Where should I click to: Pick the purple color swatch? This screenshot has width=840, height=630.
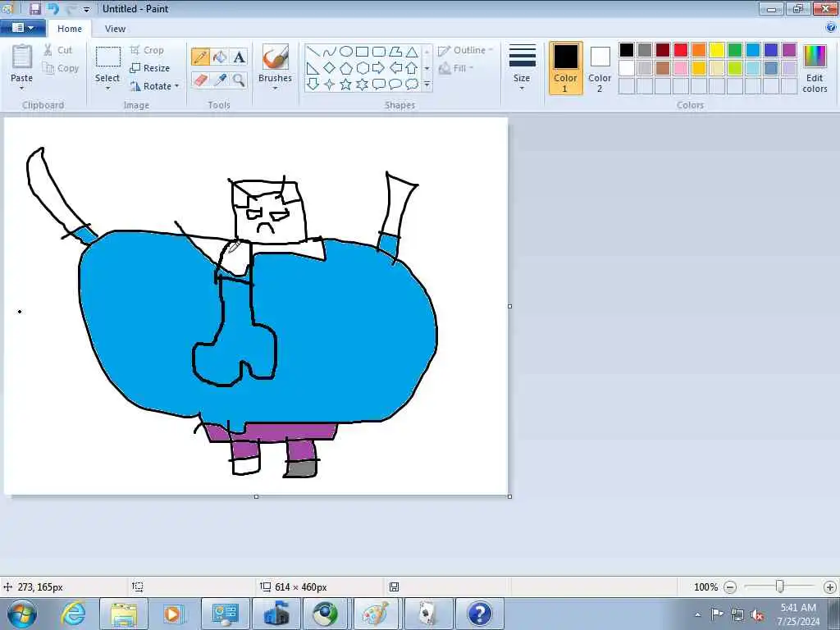pyautogui.click(x=789, y=50)
